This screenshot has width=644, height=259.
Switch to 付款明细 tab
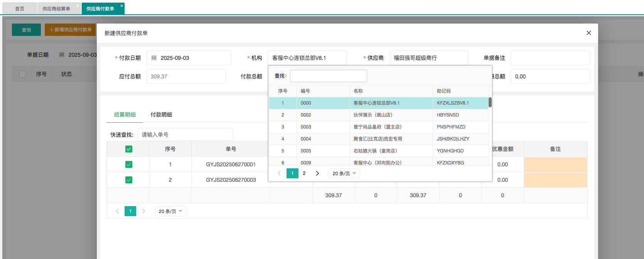click(161, 115)
